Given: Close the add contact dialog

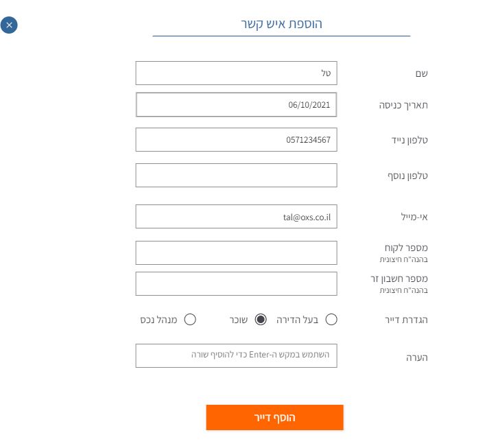Looking at the screenshot, I should pyautogui.click(x=9, y=25).
